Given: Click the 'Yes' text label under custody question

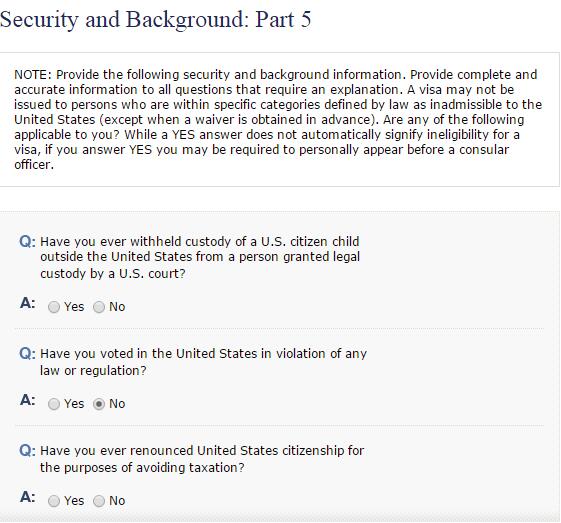Looking at the screenshot, I should pyautogui.click(x=74, y=307).
